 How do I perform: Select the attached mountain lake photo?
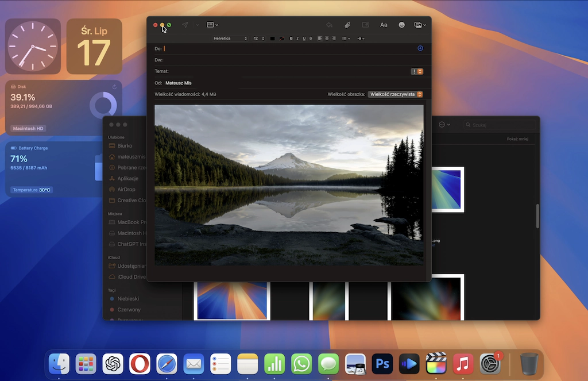click(x=289, y=184)
